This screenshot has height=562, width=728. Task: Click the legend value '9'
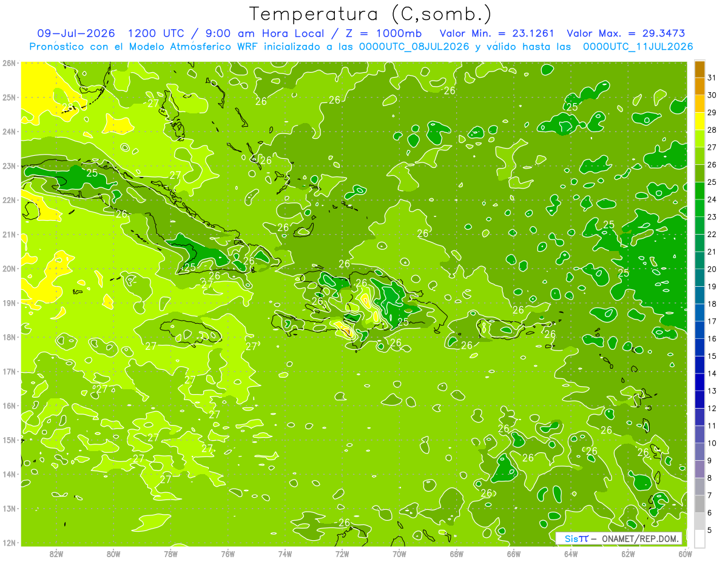pyautogui.click(x=710, y=461)
